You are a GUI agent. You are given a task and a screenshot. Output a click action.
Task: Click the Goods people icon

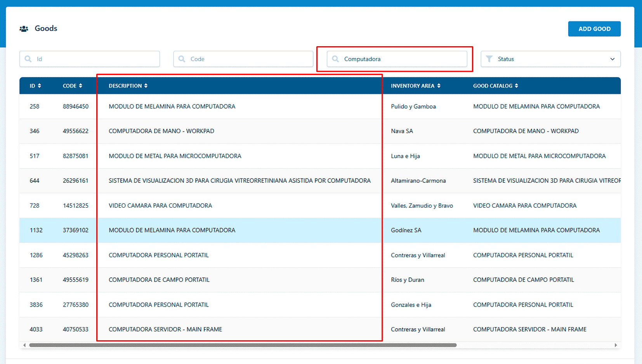(x=24, y=29)
